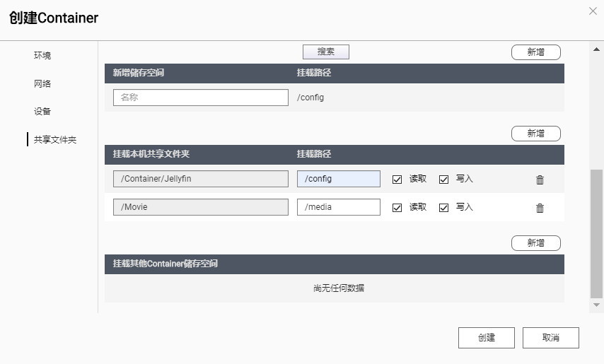This screenshot has height=364, width=604.
Task: Click the scrollbar up arrow
Action: pyautogui.click(x=596, y=49)
